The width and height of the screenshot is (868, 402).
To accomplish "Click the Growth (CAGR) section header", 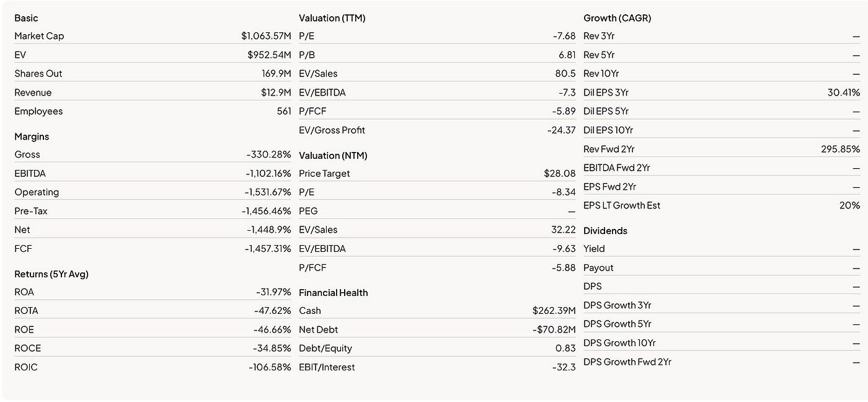I will click(x=618, y=18).
